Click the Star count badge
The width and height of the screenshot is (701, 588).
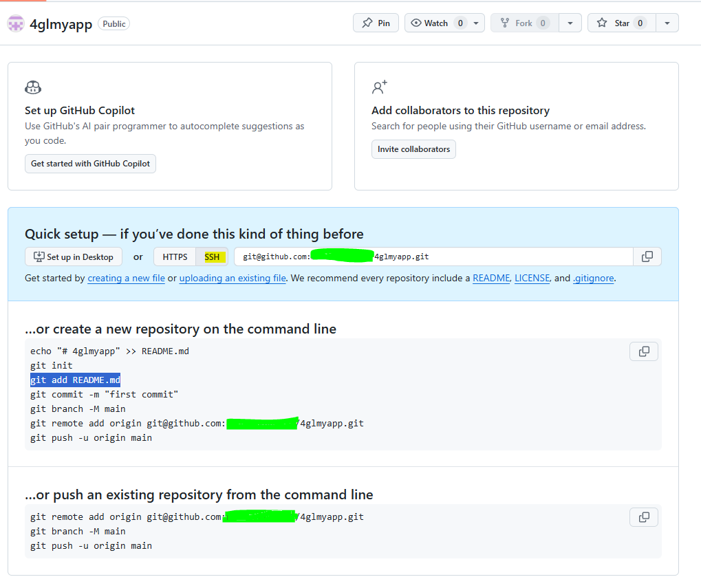pos(640,23)
